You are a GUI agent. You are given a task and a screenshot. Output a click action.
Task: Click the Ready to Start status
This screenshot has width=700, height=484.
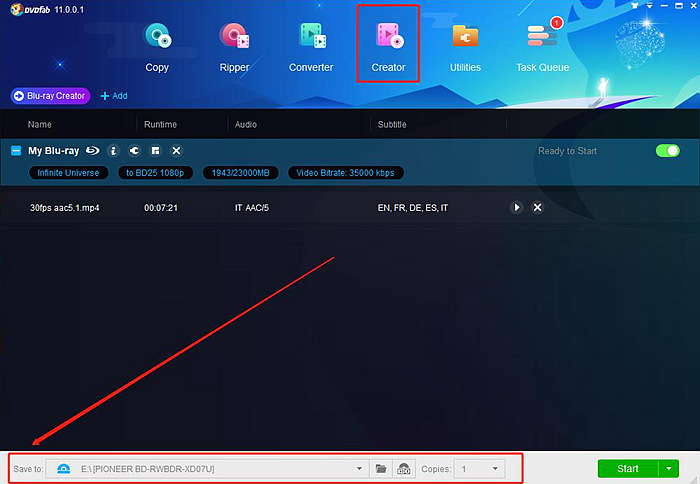(567, 151)
